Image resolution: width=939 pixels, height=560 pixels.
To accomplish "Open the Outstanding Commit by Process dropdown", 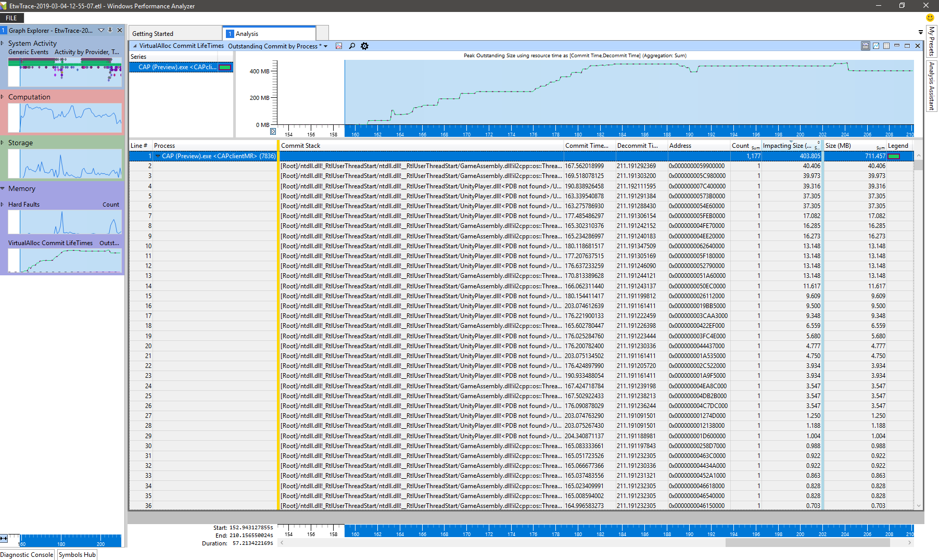I will (x=325, y=46).
